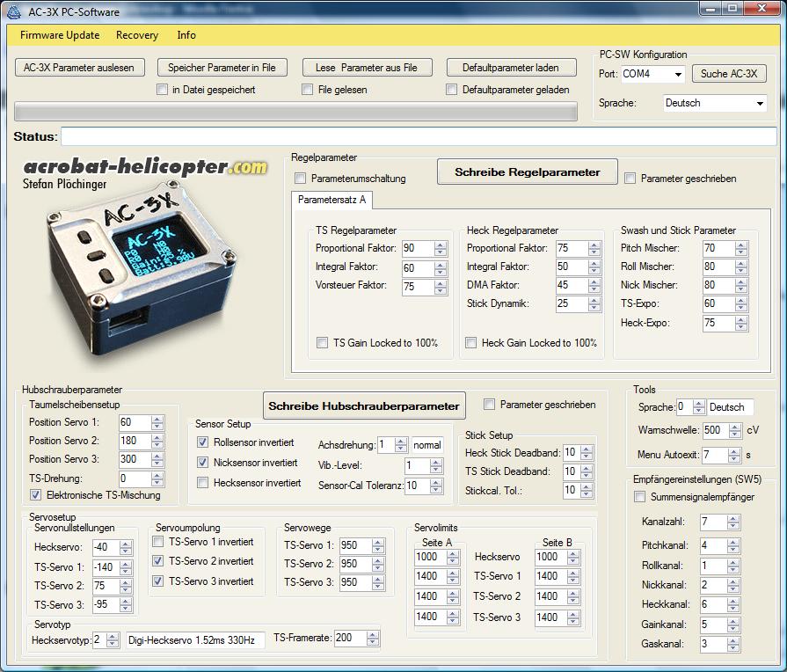
Task: Increase the TS Proportional Faktor spinner
Action: pyautogui.click(x=441, y=245)
